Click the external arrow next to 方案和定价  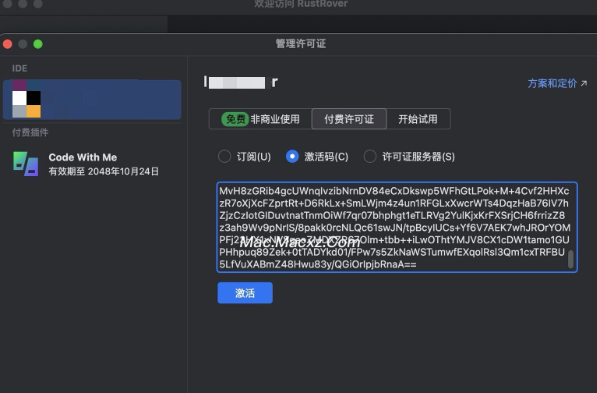(x=584, y=83)
